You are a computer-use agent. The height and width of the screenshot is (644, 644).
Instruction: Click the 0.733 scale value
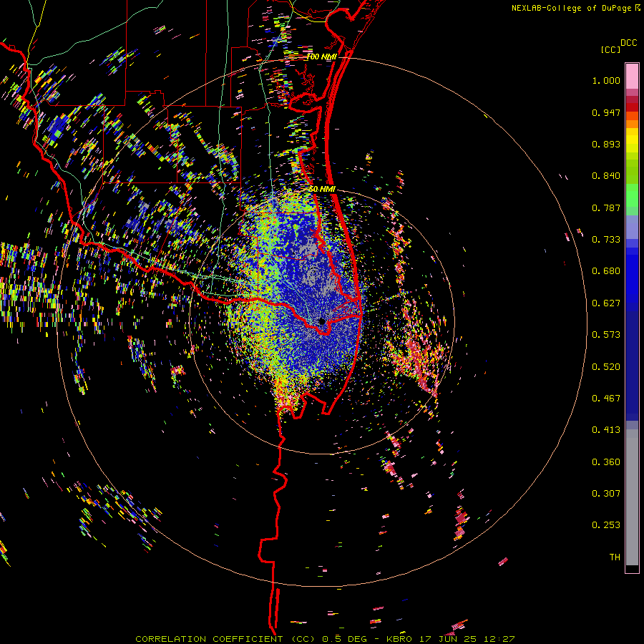pyautogui.click(x=606, y=240)
